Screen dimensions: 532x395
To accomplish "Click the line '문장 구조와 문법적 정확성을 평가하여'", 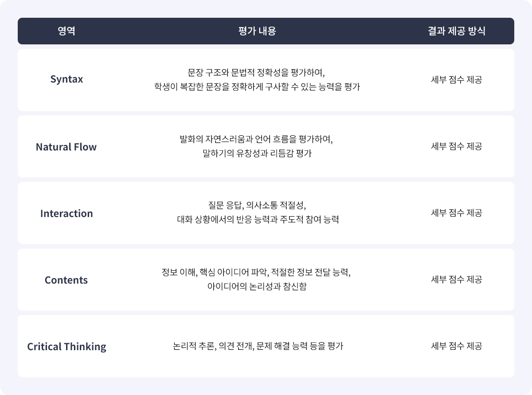I will point(257,72).
